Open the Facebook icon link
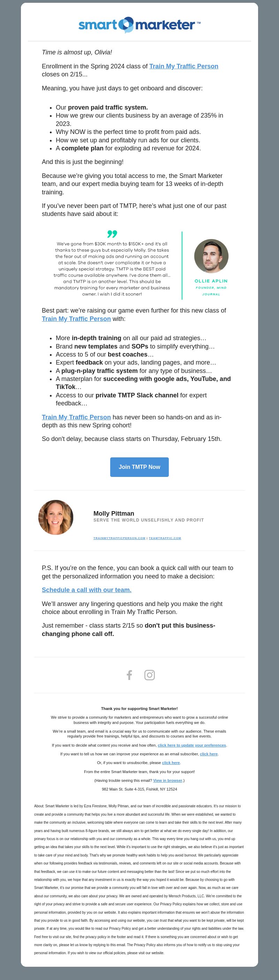 pos(129,675)
